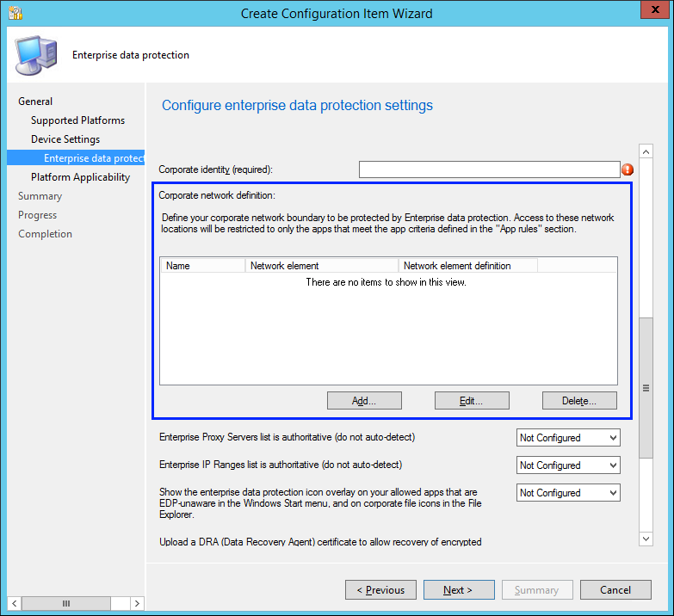674x616 pixels.
Task: Open the EDP icon overlay dropdown
Action: 568,493
